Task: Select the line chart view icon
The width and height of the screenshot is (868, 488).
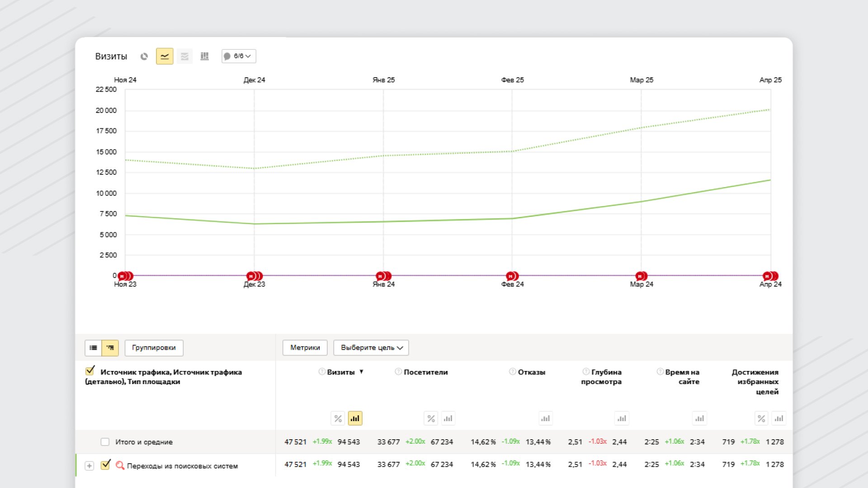Action: (165, 56)
